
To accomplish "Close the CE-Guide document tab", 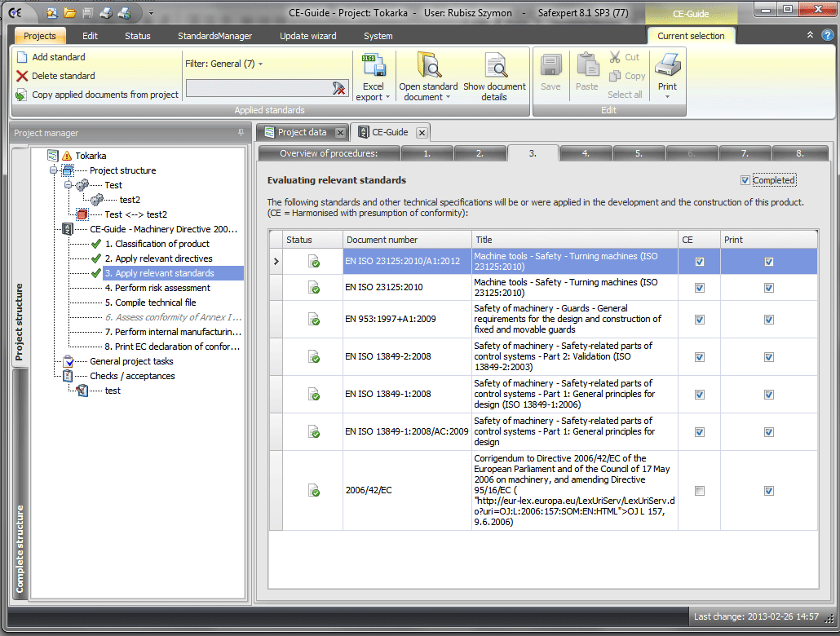I will (x=422, y=132).
